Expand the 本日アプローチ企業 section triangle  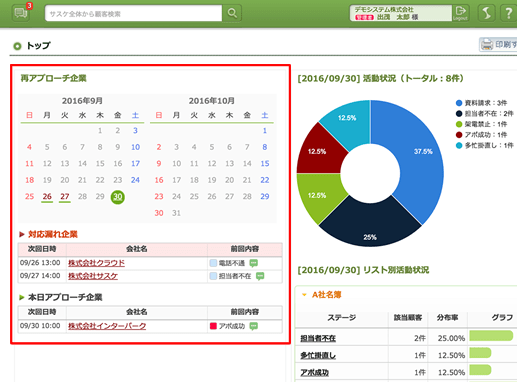[22, 297]
